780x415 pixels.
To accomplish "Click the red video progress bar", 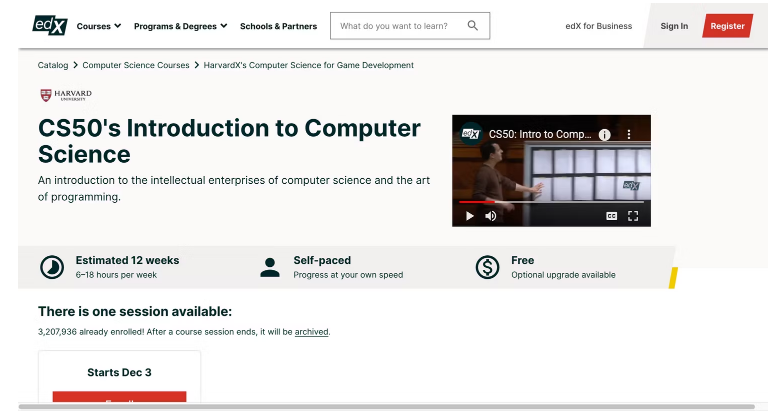I will [477, 202].
